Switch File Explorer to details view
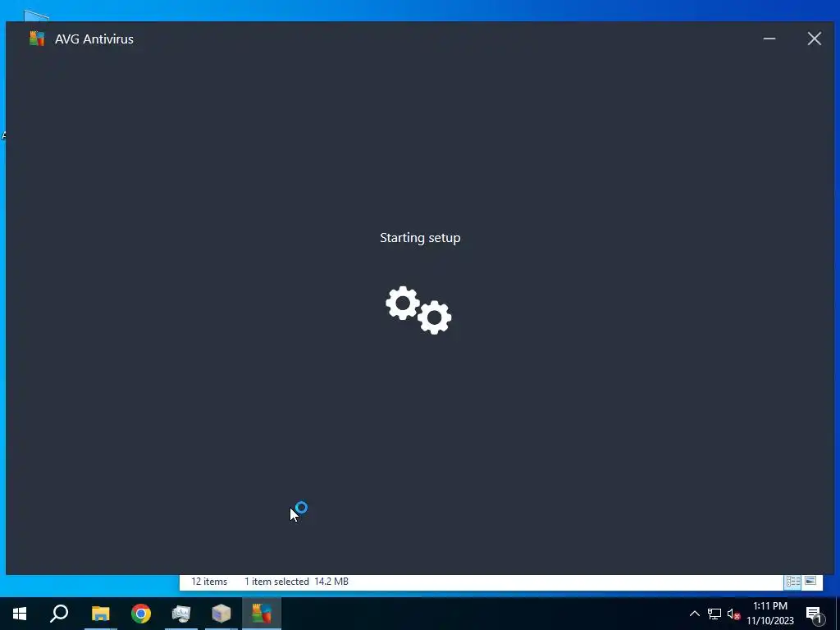This screenshot has height=630, width=840. pyautogui.click(x=793, y=582)
